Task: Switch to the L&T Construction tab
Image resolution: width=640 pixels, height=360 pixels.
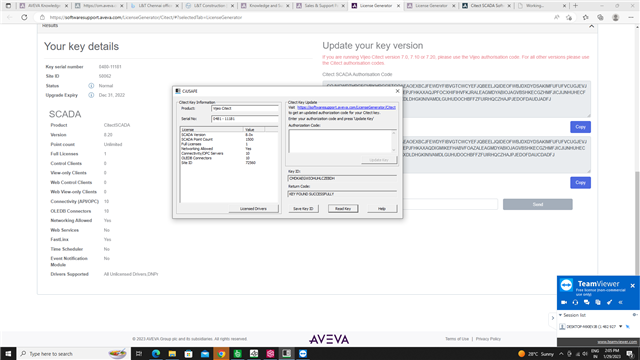Action: click(x=210, y=6)
